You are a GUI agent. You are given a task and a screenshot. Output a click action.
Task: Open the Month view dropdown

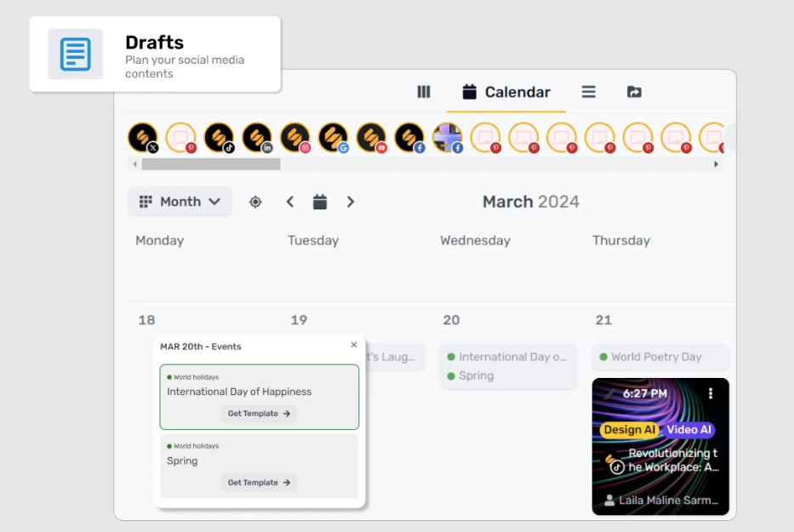pyautogui.click(x=180, y=202)
